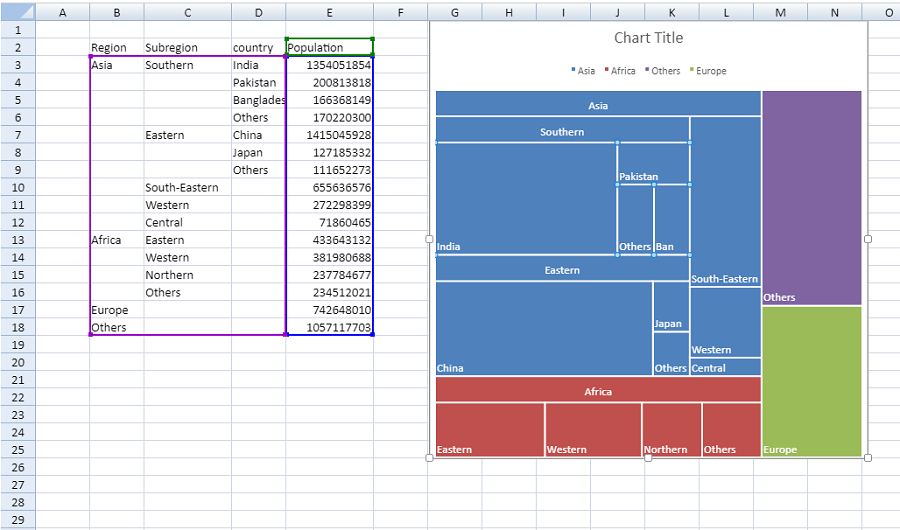This screenshot has width=900, height=530.
Task: Click the Eastern banner in the Asia treemap
Action: point(562,268)
